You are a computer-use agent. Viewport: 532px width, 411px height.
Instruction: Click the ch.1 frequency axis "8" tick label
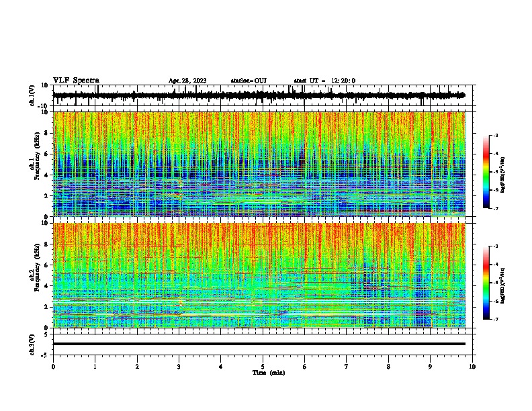[47, 133]
